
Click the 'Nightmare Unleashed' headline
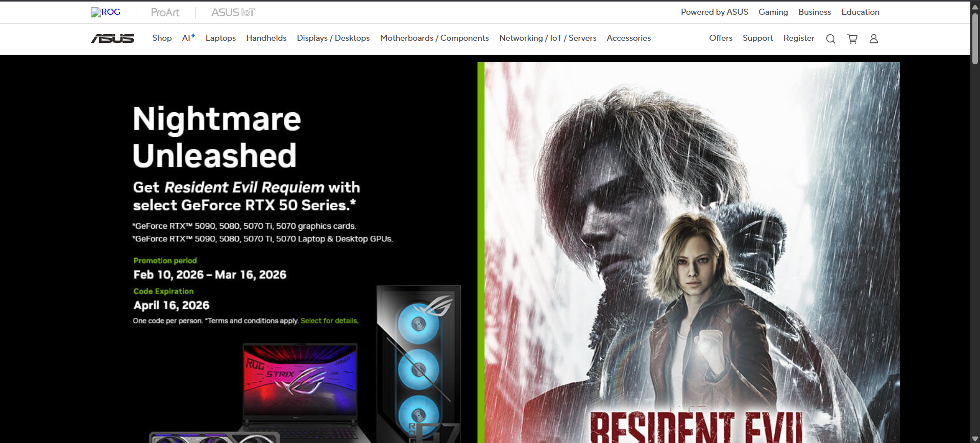pyautogui.click(x=217, y=137)
